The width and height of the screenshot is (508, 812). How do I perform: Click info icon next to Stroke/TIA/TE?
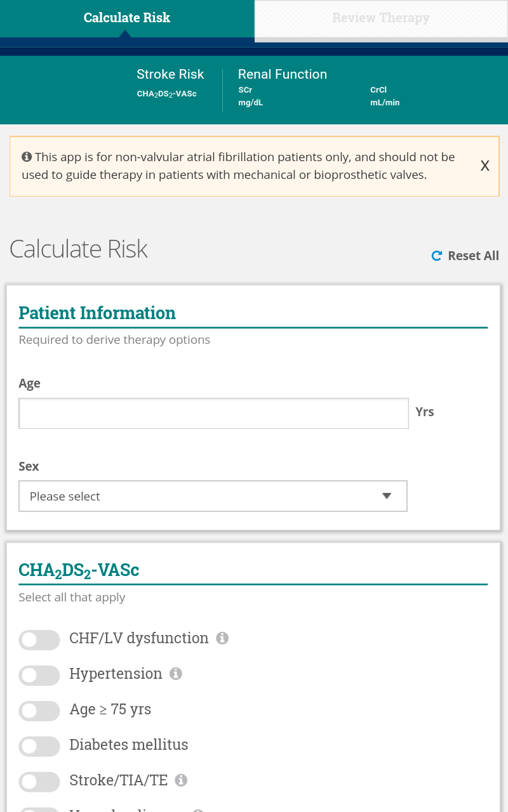point(181,780)
